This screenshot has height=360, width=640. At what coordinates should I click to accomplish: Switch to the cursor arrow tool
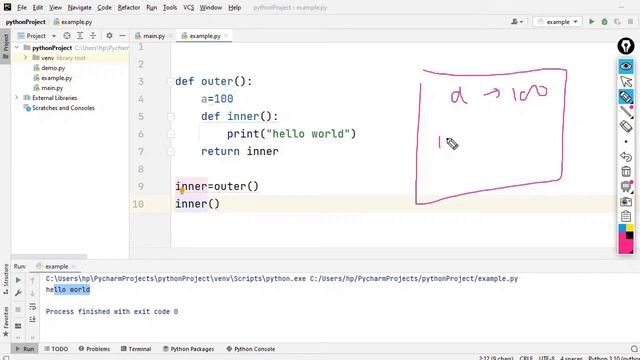tap(626, 81)
